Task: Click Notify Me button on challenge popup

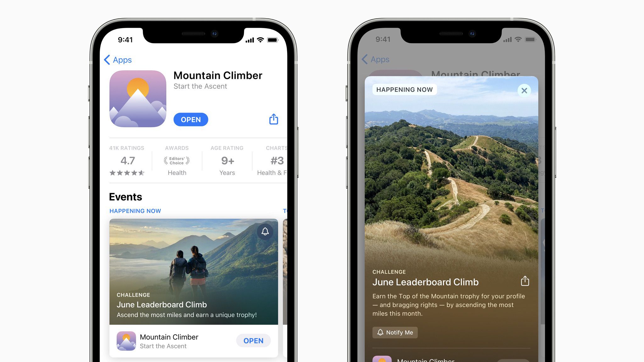Action: (395, 332)
